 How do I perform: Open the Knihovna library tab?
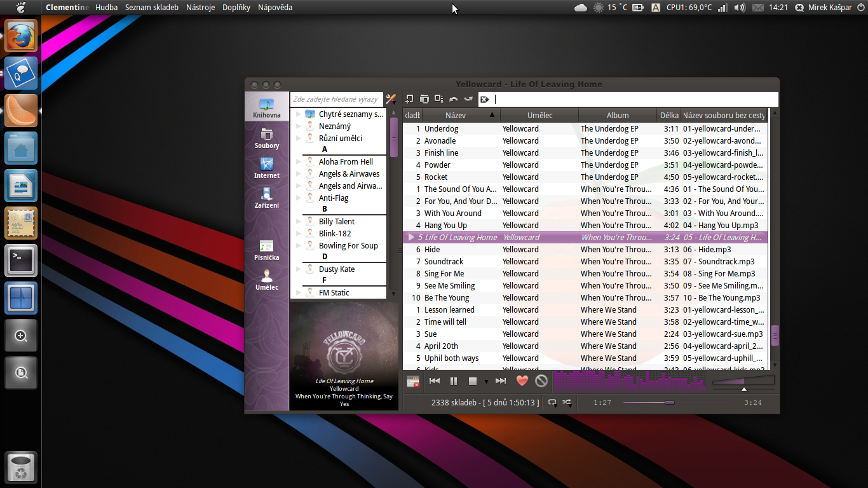pos(267,107)
